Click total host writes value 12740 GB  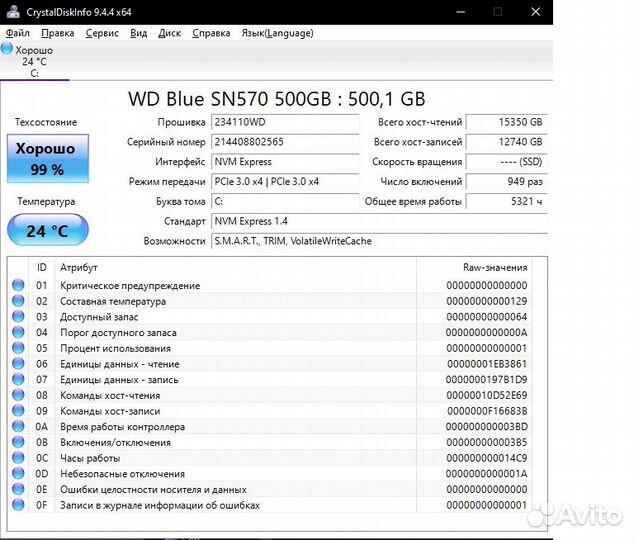tap(507, 142)
